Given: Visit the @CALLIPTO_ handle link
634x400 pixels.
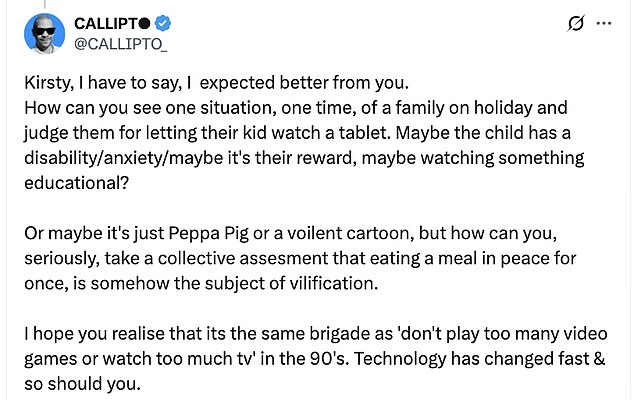Looking at the screenshot, I should 121,44.
